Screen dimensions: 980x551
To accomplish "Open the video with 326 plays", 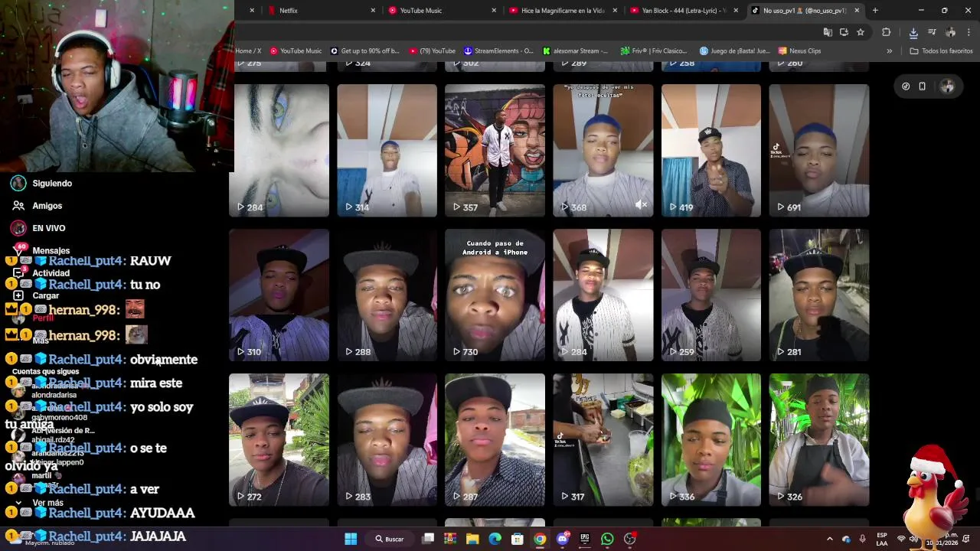I will point(819,440).
